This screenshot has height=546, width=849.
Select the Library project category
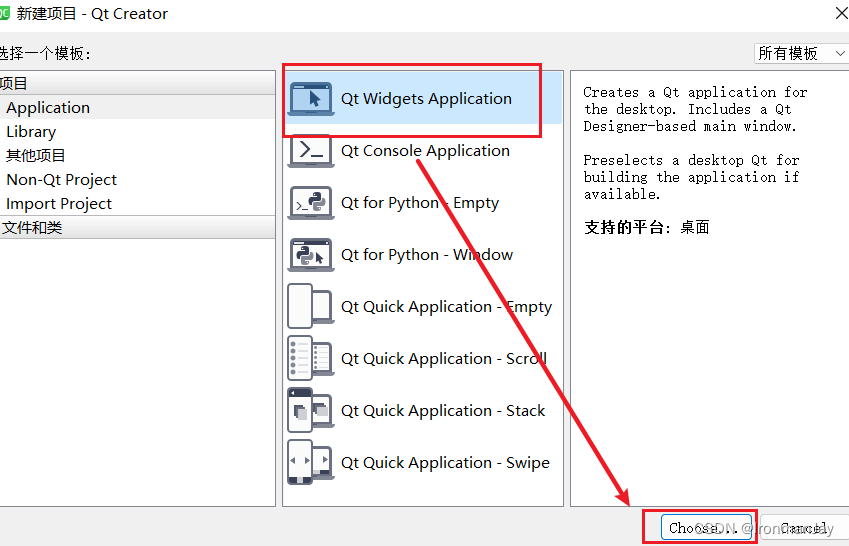(138, 132)
